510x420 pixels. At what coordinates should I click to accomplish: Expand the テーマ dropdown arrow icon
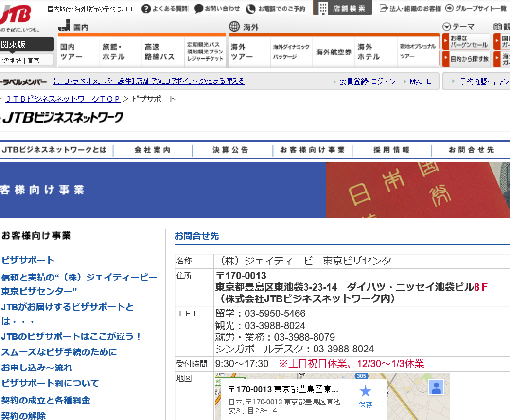click(447, 27)
